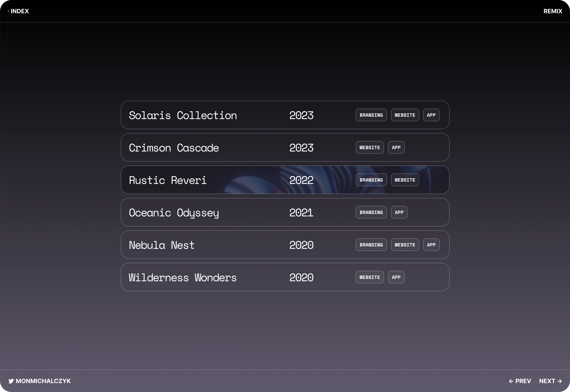Select the Rustic Reveri project row

click(x=285, y=180)
